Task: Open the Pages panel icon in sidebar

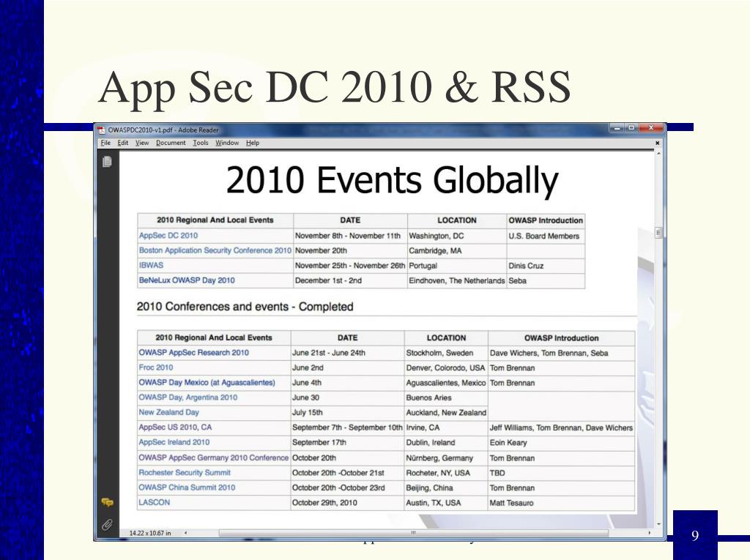Action: click(107, 162)
